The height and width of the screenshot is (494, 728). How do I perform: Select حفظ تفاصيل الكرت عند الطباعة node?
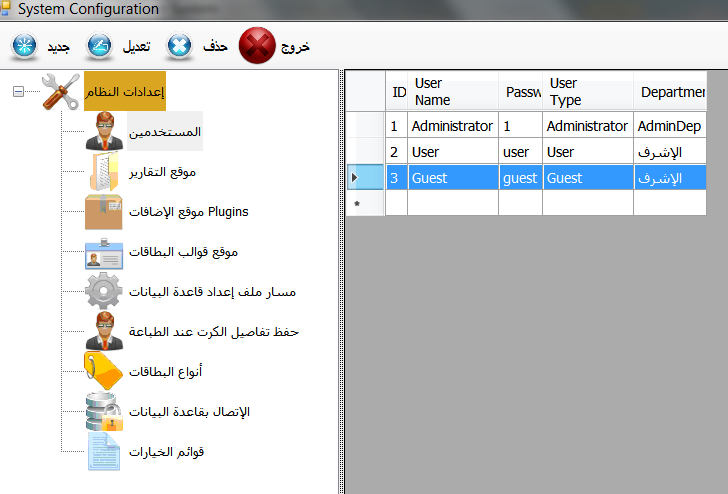[x=214, y=332]
